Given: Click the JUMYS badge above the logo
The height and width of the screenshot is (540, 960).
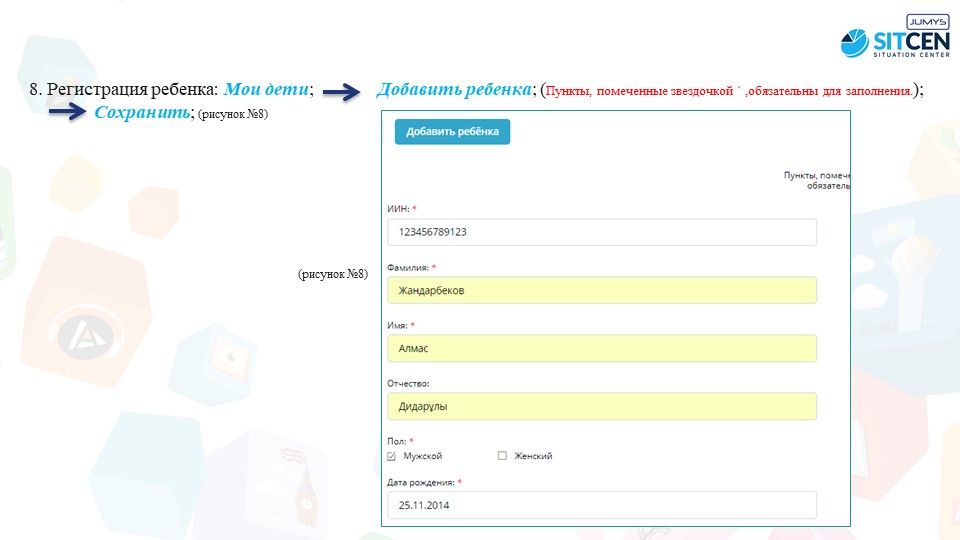Looking at the screenshot, I should (x=925, y=21).
